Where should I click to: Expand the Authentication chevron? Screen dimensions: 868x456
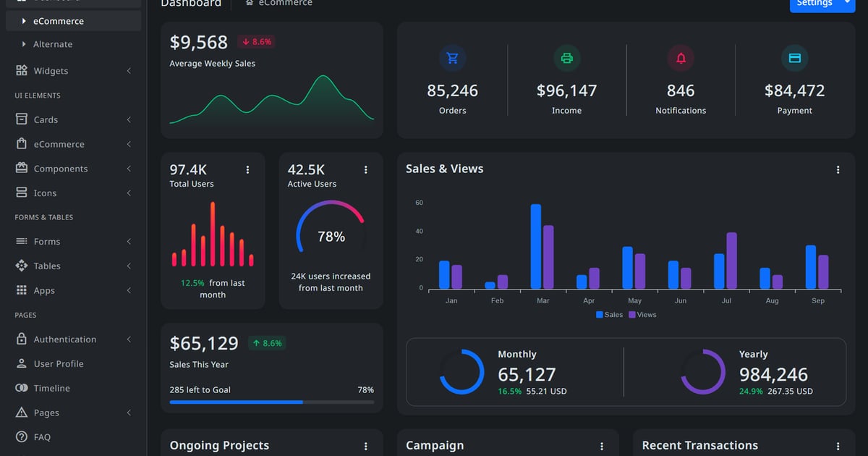tap(129, 339)
